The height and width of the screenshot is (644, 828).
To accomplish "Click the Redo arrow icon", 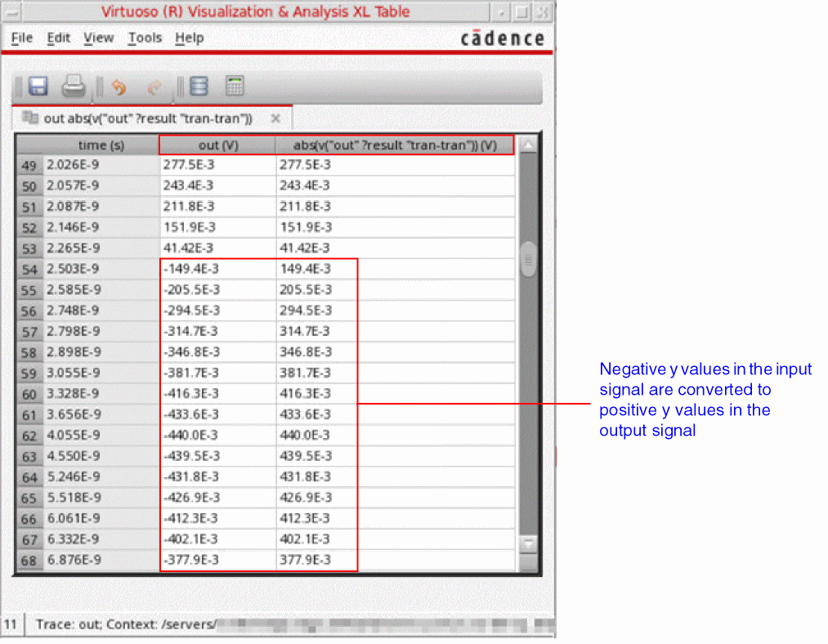I will (x=154, y=87).
